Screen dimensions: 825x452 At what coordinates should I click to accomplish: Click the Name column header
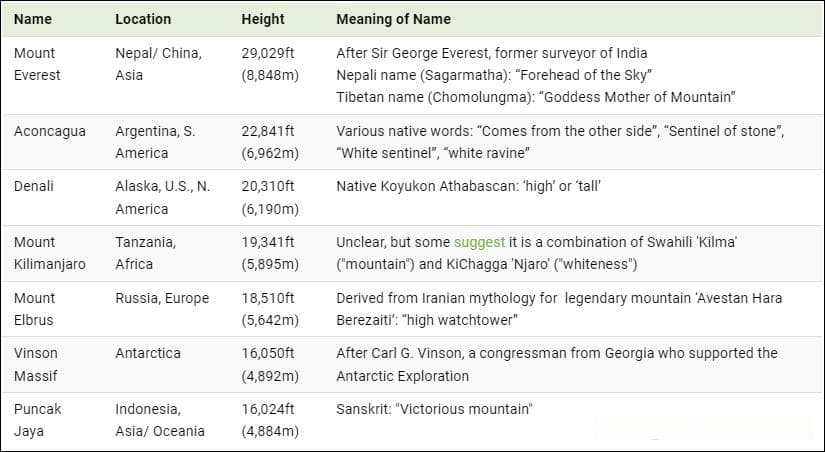click(x=33, y=19)
